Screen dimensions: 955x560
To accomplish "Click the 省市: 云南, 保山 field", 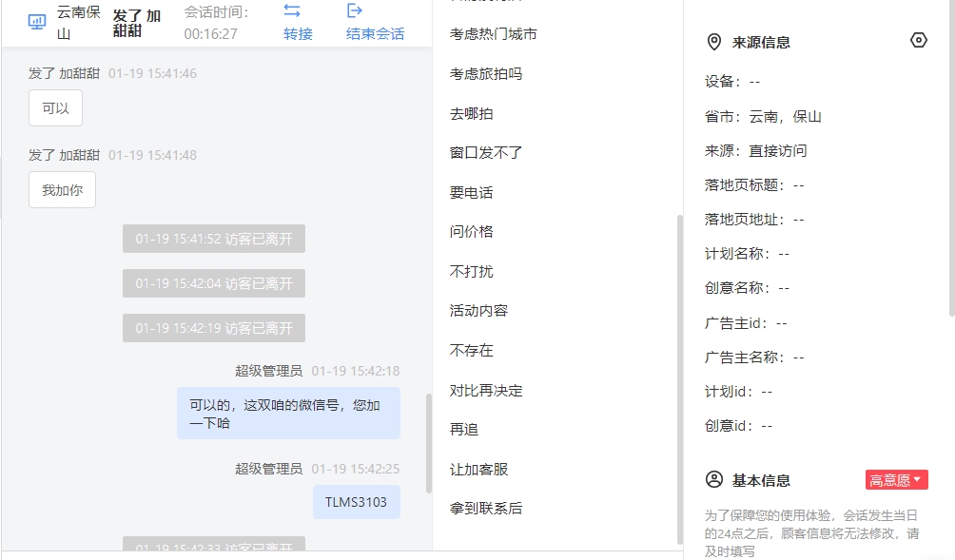I will coord(763,117).
